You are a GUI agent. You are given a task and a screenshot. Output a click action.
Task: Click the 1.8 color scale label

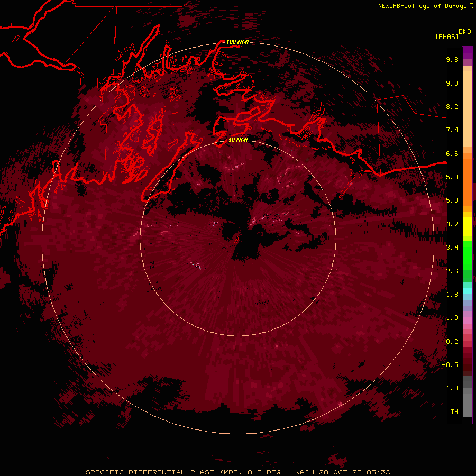[x=452, y=295]
